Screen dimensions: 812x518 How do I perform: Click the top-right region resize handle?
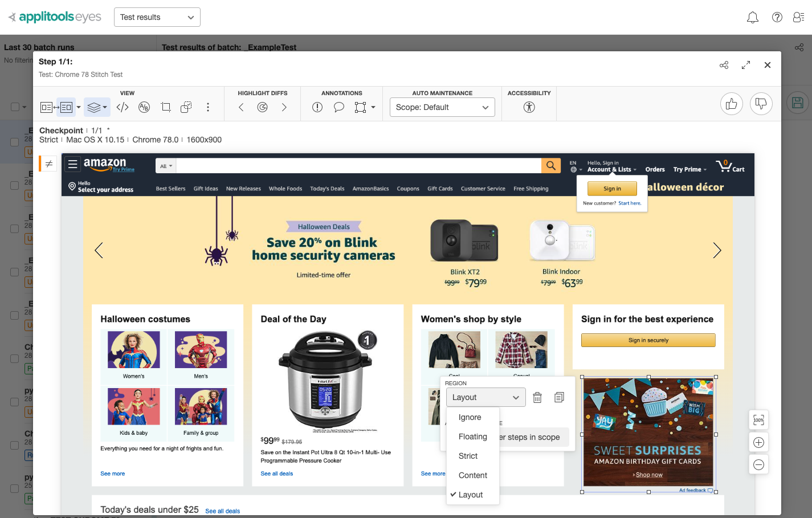(x=716, y=377)
